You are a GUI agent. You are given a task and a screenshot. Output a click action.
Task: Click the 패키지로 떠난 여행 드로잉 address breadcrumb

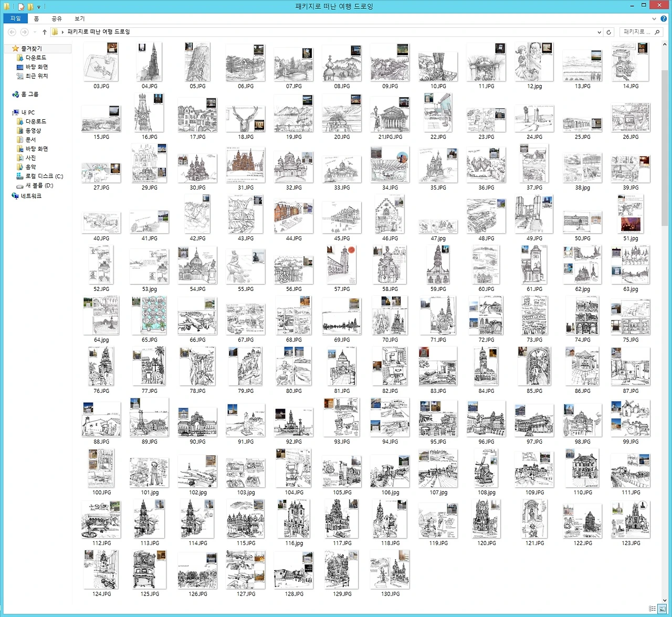(99, 32)
